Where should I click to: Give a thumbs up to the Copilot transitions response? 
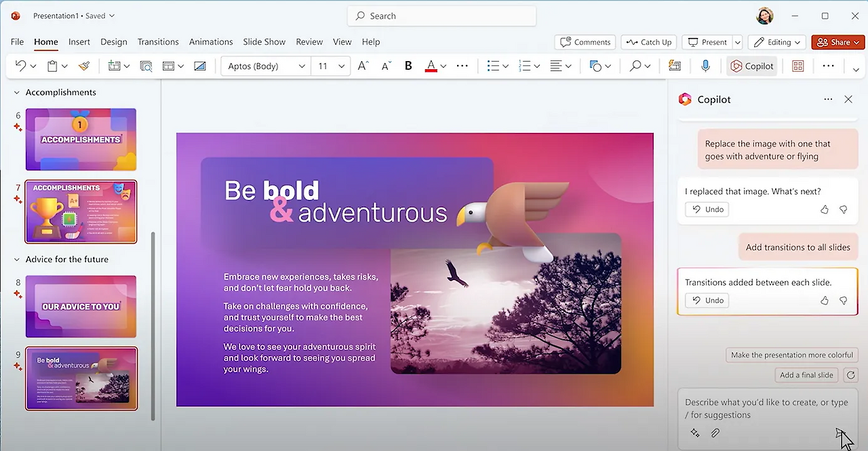(x=824, y=300)
